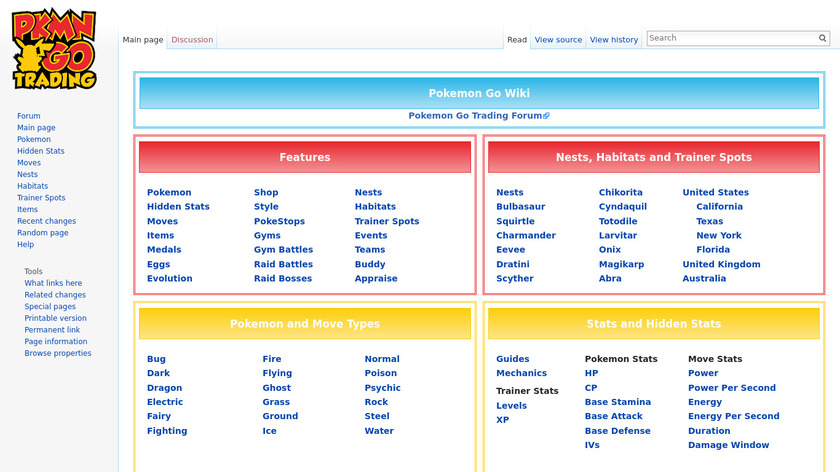The width and height of the screenshot is (840, 472).
Task: Switch to the View source tab
Action: pyautogui.click(x=558, y=40)
